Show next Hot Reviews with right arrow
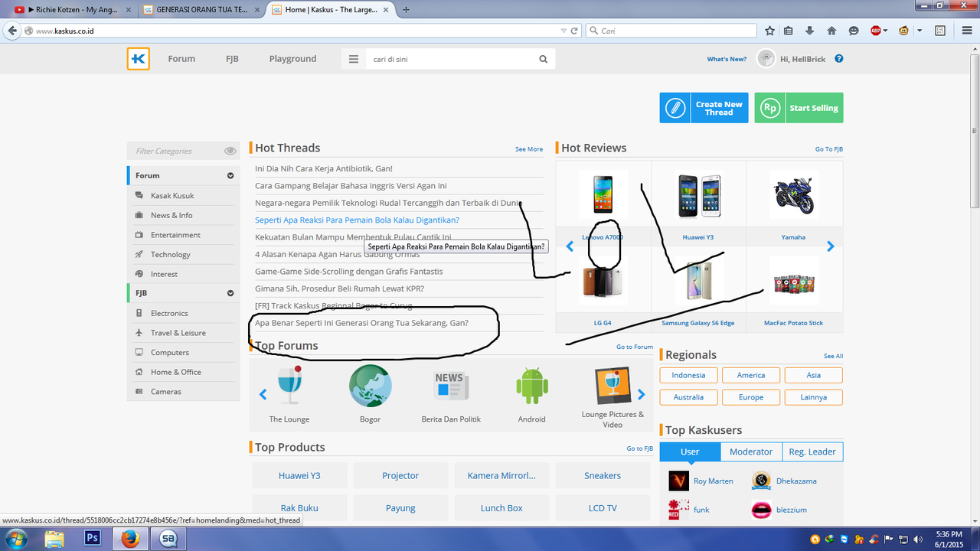The image size is (980, 551). 830,246
